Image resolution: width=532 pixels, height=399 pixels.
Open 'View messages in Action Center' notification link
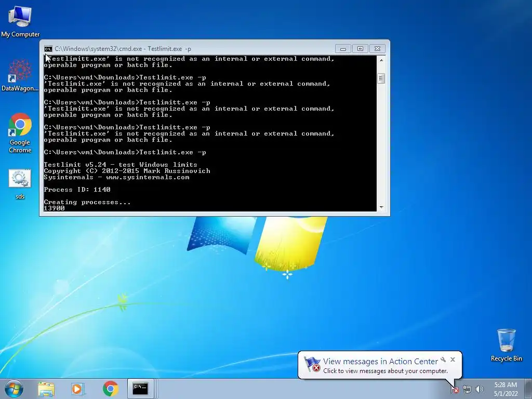(380, 362)
